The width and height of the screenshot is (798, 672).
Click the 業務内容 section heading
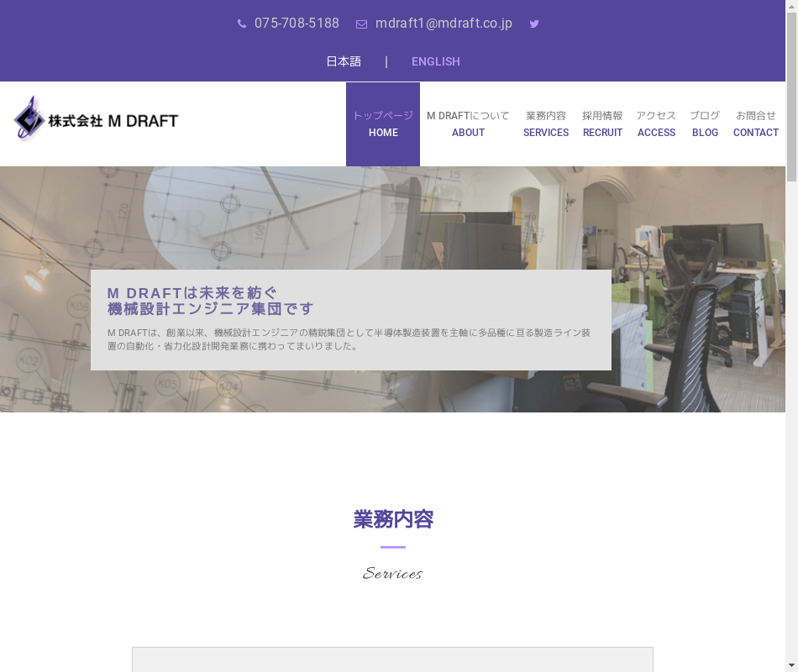tap(393, 519)
